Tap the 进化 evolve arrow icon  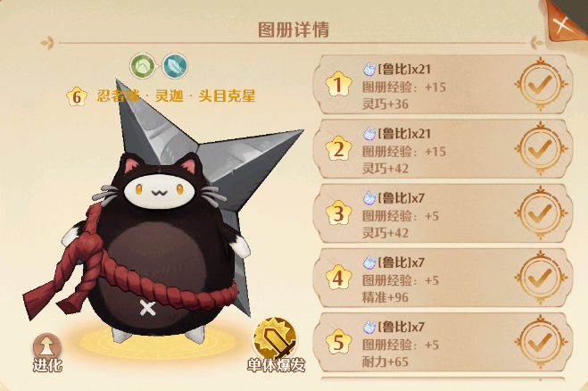47,346
